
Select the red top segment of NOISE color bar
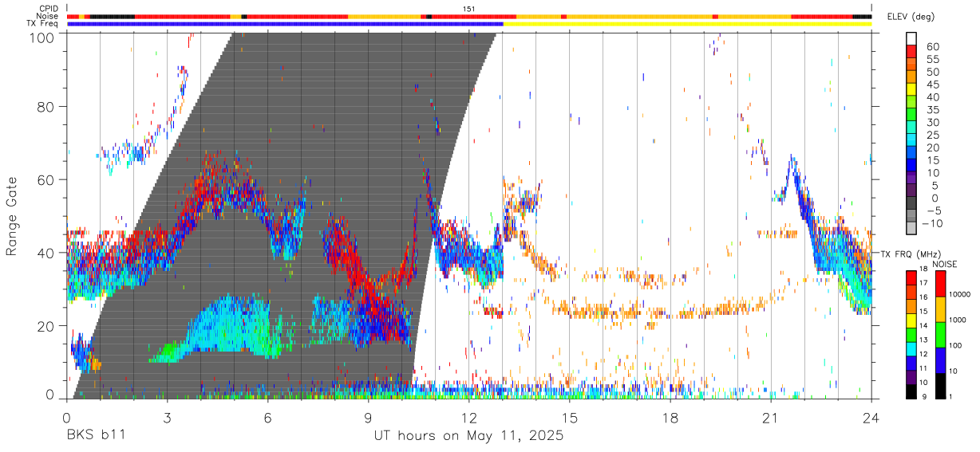tap(941, 283)
